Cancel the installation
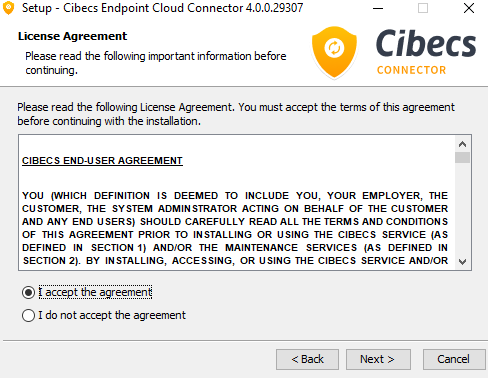 click(454, 359)
